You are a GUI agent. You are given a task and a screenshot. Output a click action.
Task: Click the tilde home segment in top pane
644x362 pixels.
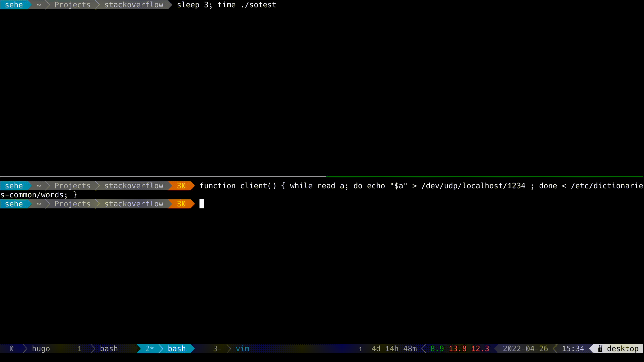[x=38, y=5]
